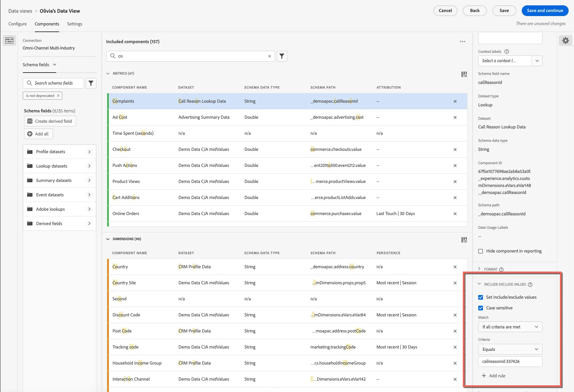The width and height of the screenshot is (574, 392).
Task: Open the data view panel icon in left rail
Action: 9,40
